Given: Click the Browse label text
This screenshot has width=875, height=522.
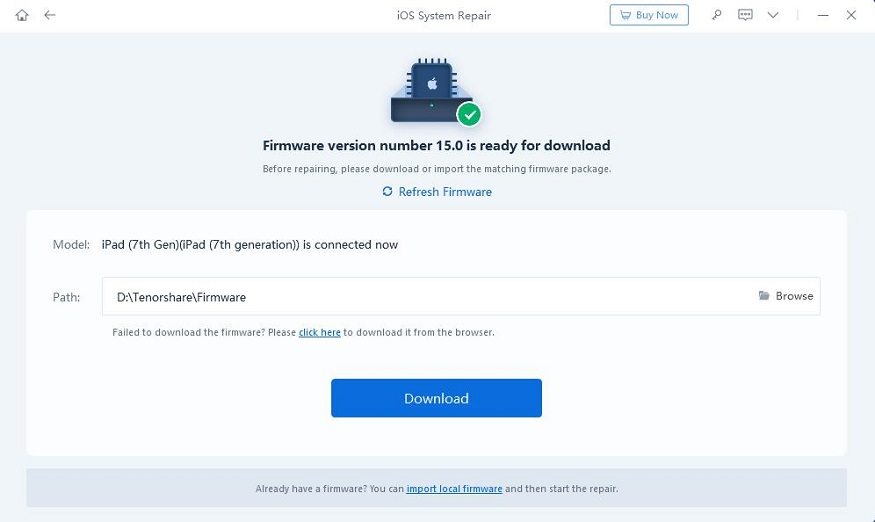Looking at the screenshot, I should point(794,296).
